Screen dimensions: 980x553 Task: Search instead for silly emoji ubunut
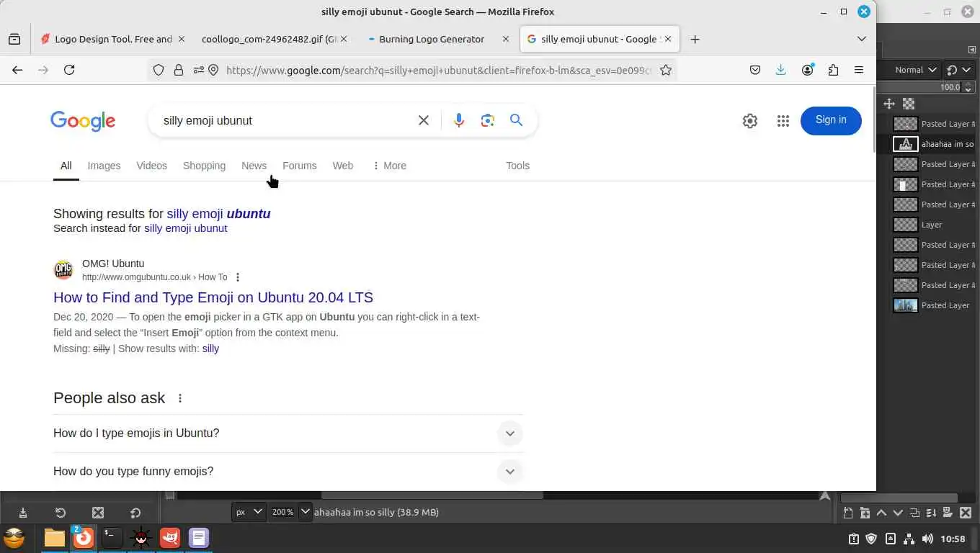[x=185, y=228]
